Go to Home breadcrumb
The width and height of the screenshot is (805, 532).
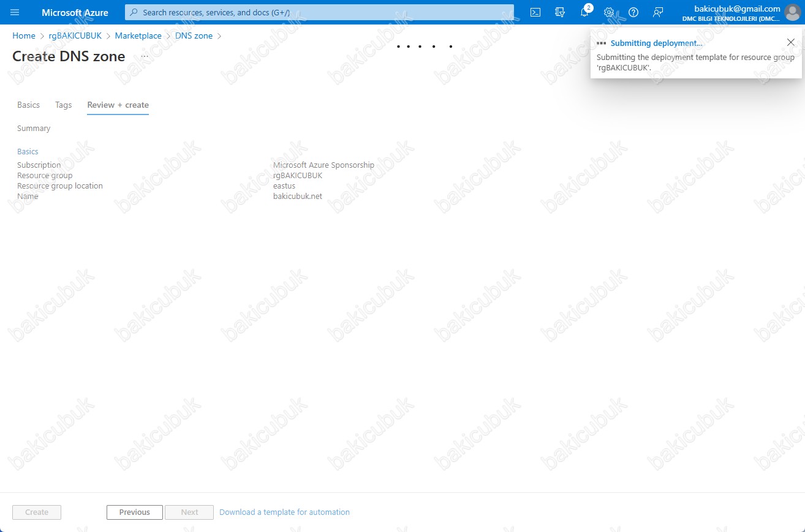24,36
